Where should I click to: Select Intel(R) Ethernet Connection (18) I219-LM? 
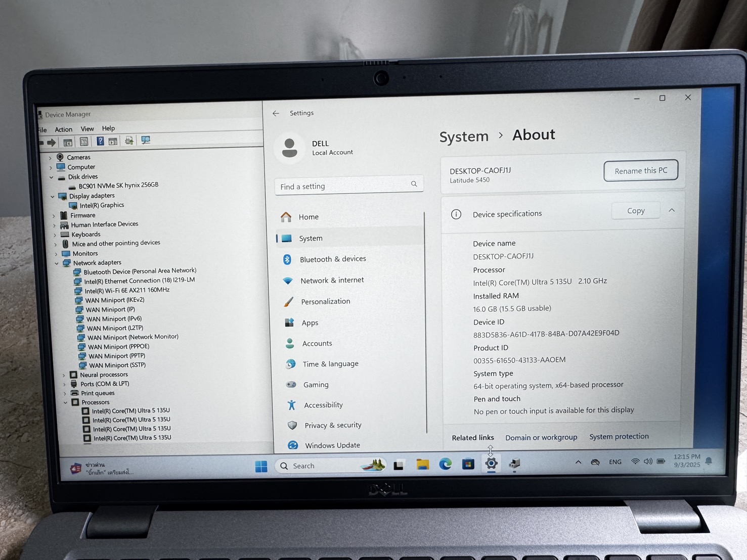(x=140, y=281)
